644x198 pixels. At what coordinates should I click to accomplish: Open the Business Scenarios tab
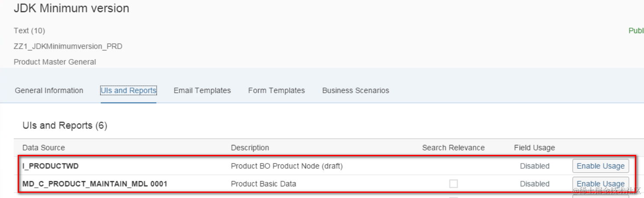355,91
